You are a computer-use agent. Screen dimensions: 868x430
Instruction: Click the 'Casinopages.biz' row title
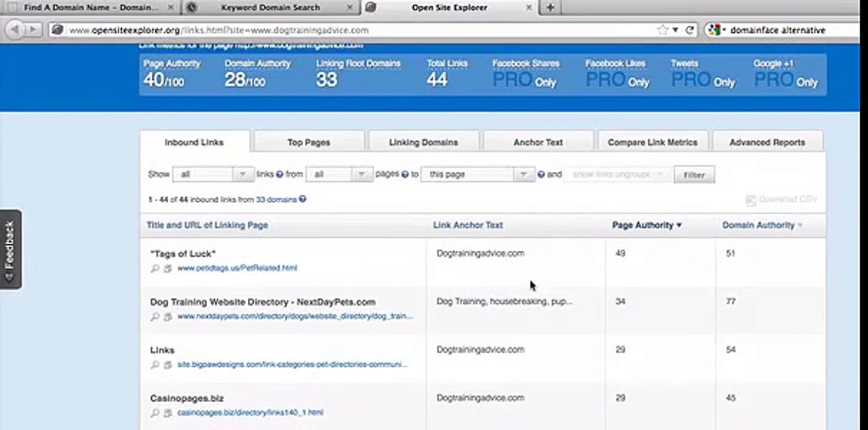[187, 398]
